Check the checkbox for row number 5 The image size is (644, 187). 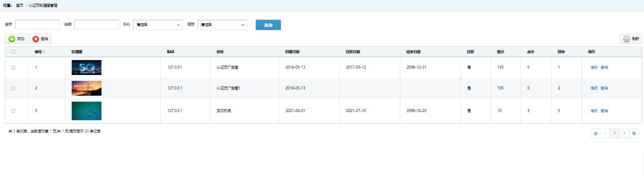pos(13,110)
